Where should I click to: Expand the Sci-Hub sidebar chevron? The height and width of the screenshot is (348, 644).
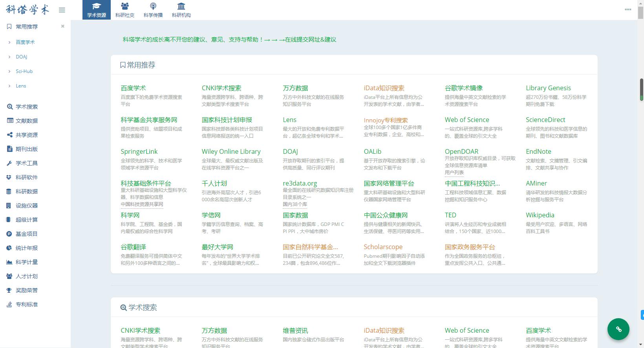tap(9, 71)
